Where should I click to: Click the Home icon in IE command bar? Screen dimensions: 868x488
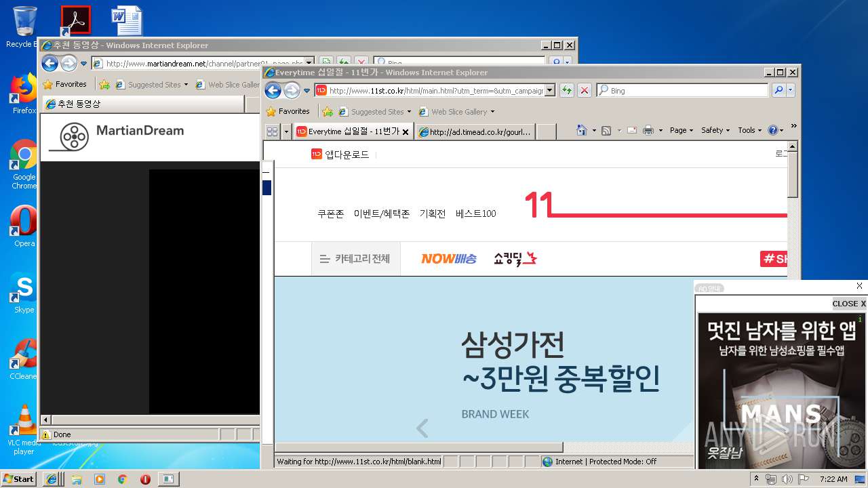point(581,130)
